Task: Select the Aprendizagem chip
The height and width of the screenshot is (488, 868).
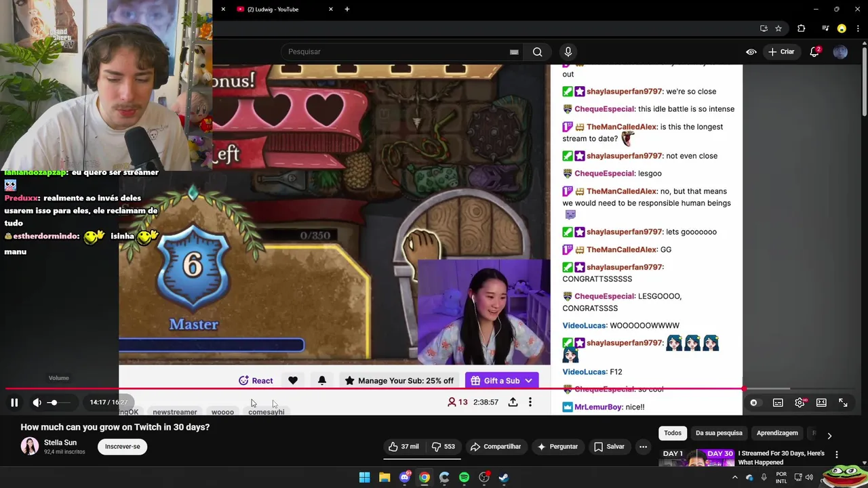Action: click(777, 433)
